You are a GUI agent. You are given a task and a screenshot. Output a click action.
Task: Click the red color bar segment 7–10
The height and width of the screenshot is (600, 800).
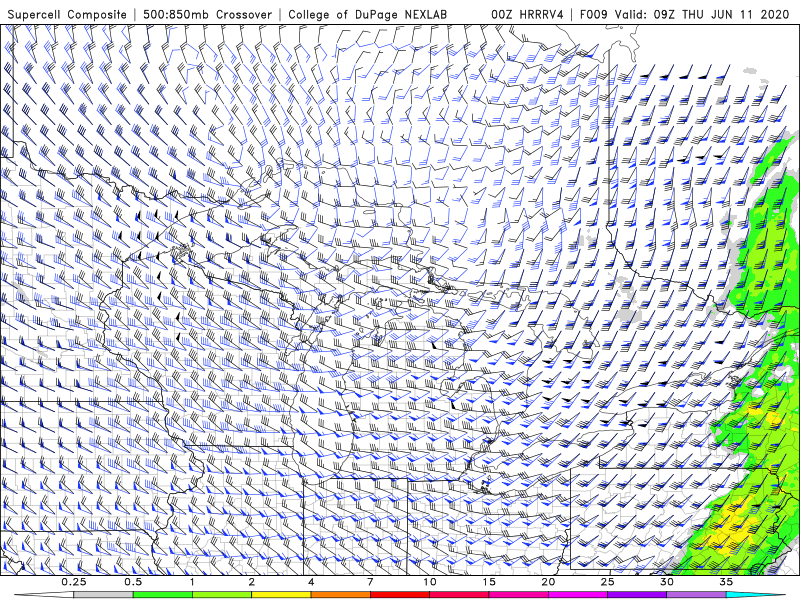tap(399, 595)
